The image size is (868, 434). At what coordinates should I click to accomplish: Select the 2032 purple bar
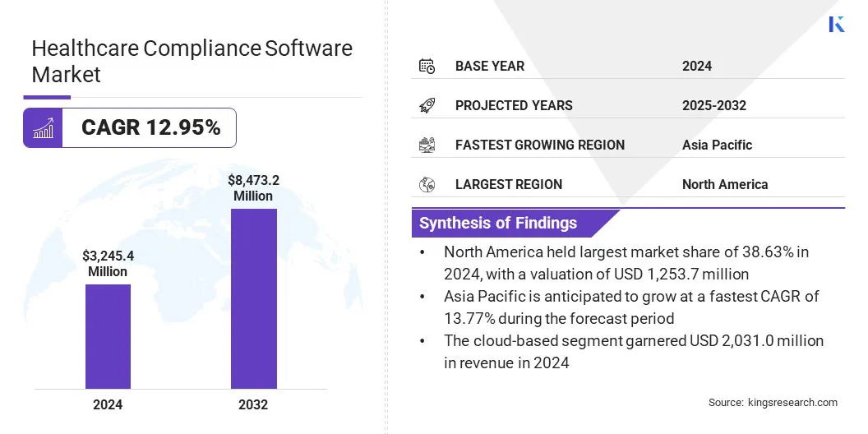(253, 298)
